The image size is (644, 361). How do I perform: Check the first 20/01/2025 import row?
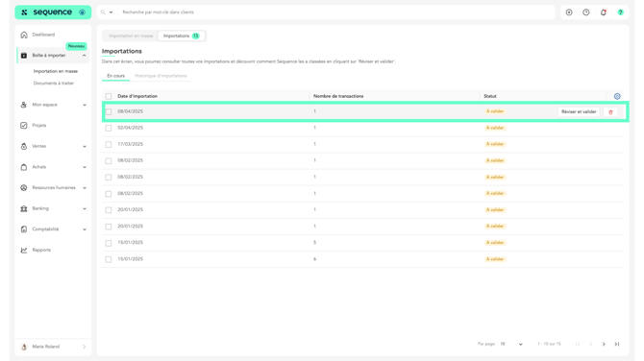click(x=109, y=210)
